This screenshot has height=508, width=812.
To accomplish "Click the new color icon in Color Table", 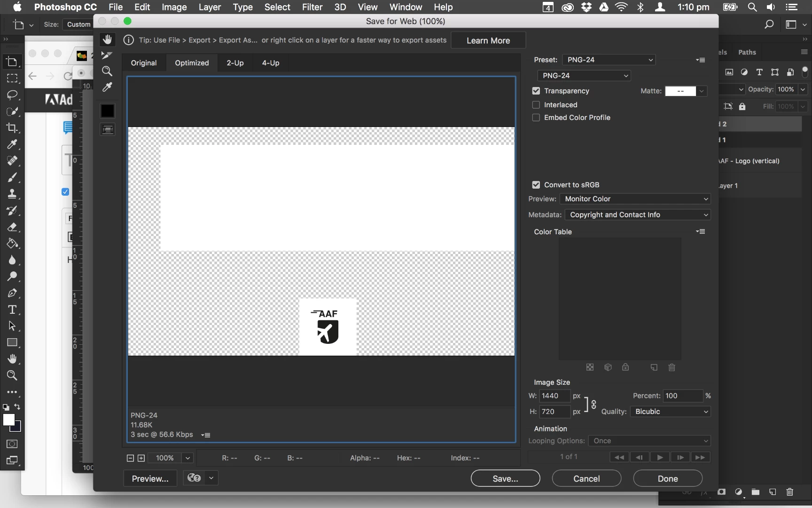I will (654, 367).
